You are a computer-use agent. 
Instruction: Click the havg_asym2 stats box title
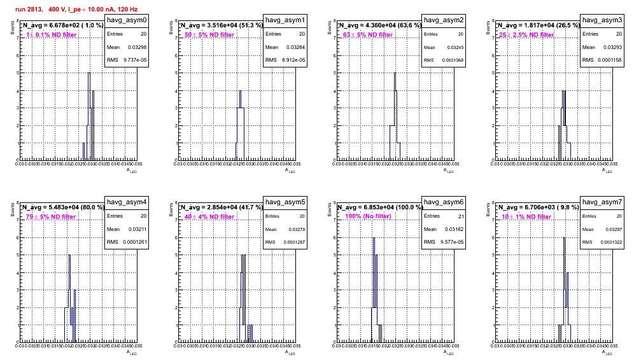tap(444, 20)
